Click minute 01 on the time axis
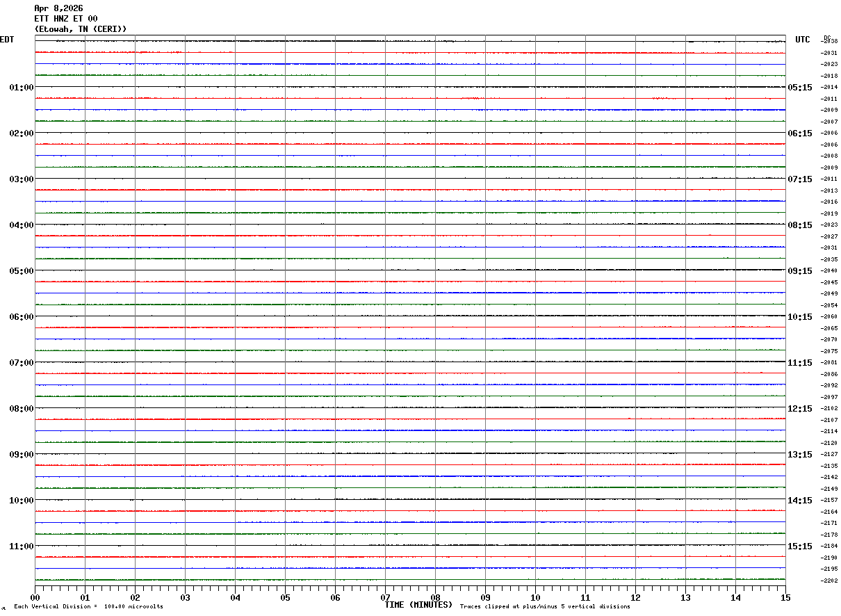The height and width of the screenshot is (616, 841). pos(85,597)
